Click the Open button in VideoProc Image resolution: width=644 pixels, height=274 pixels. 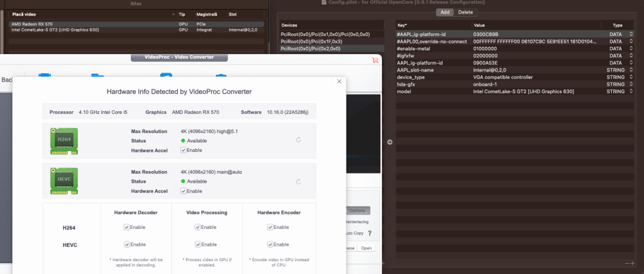pyautogui.click(x=366, y=248)
